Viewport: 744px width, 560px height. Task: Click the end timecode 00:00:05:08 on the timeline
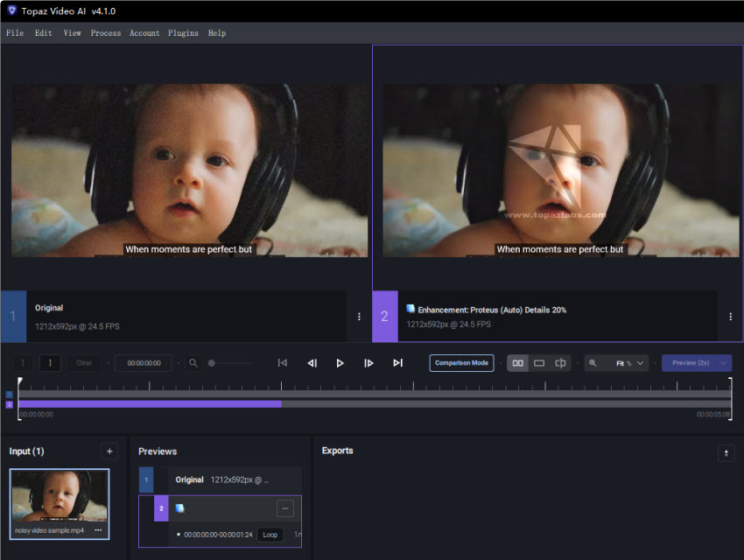[712, 415]
